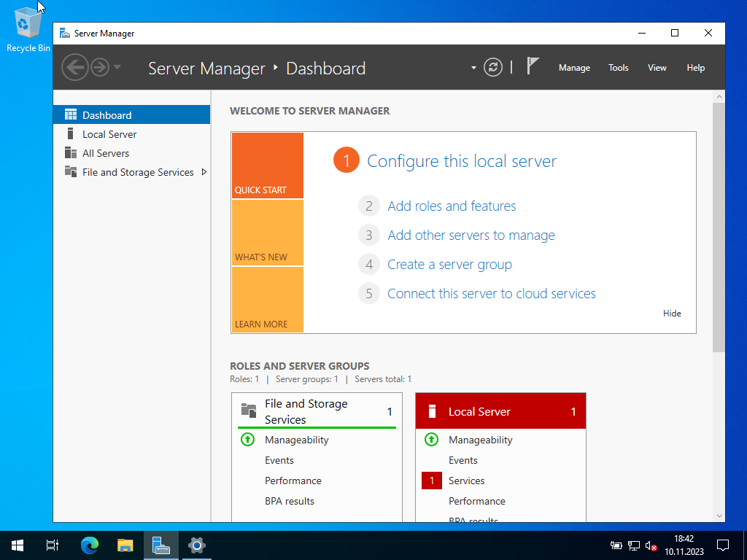Click the orange step 1 circle
Image resolution: width=747 pixels, height=560 pixels.
point(347,160)
